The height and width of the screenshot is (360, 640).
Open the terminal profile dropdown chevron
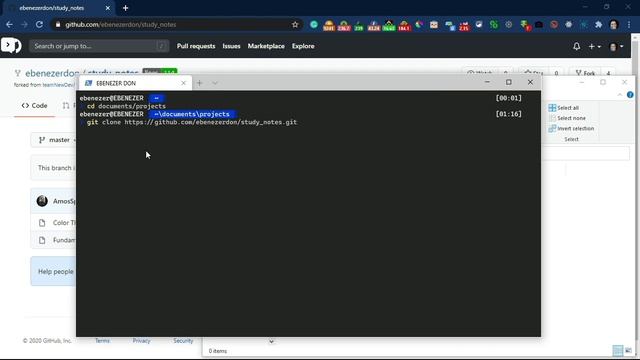pos(215,83)
